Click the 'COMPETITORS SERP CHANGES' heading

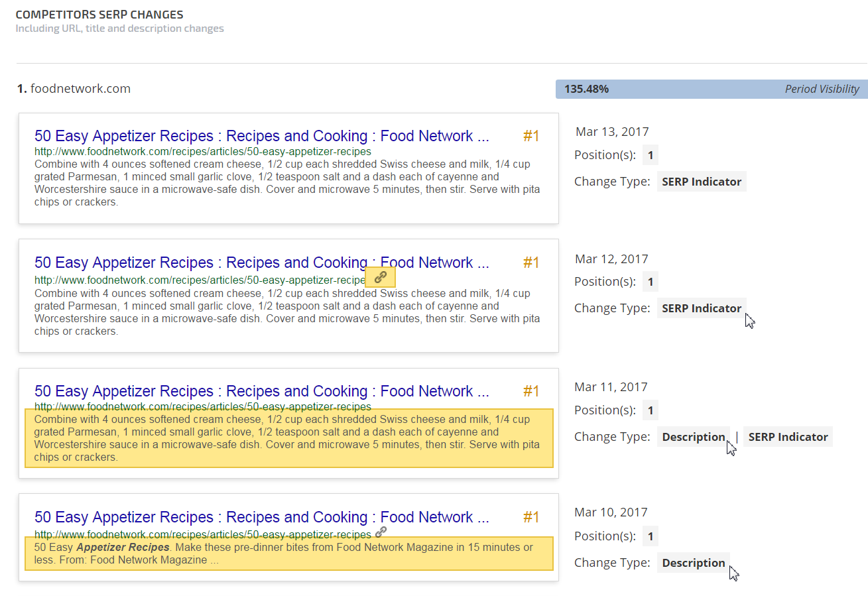tap(99, 15)
